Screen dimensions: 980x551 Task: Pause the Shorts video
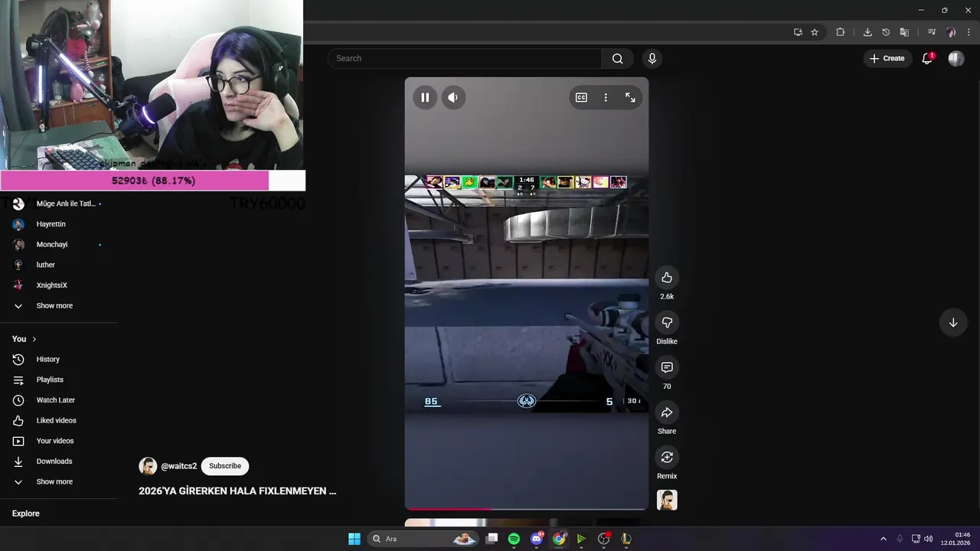point(425,97)
